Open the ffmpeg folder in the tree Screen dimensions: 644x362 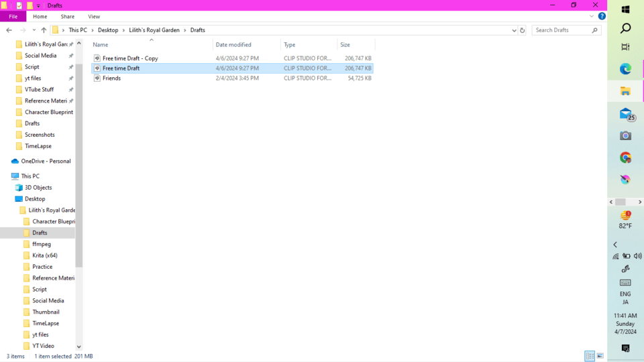click(x=42, y=244)
